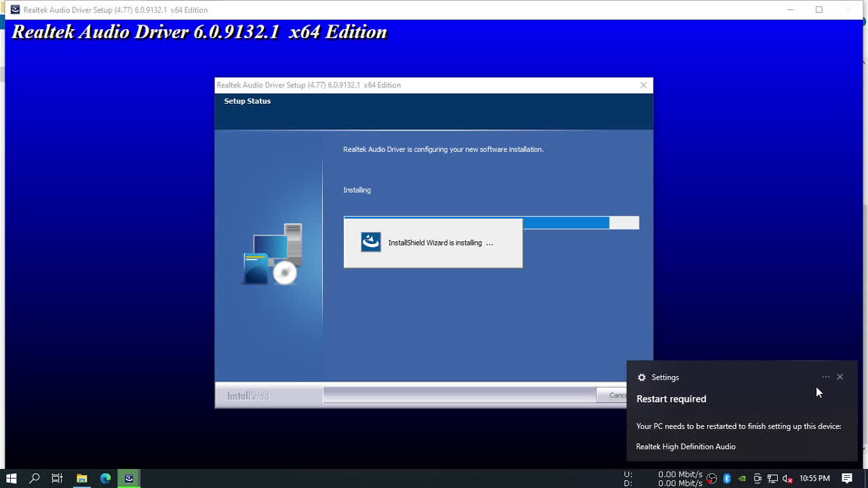Viewport: 868px width, 488px height.
Task: Open the OBS Studio tray icon
Action: click(x=711, y=479)
